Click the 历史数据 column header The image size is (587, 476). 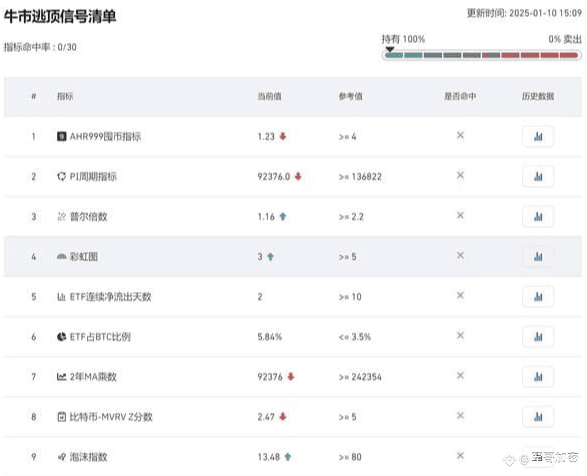(x=538, y=97)
